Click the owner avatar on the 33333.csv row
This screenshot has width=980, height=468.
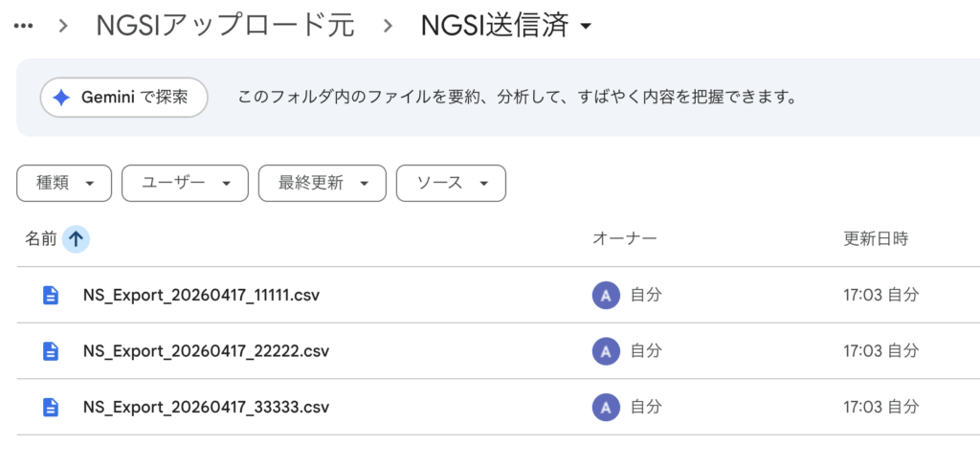click(x=605, y=407)
